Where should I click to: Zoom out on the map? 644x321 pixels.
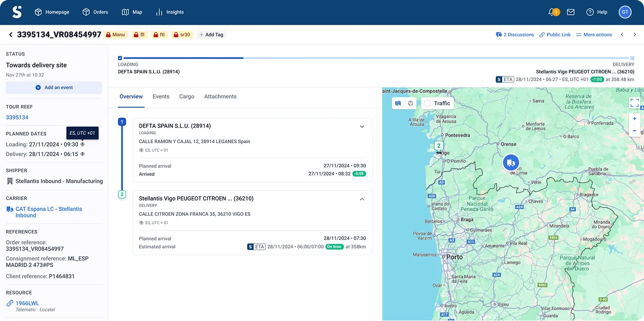[634, 131]
